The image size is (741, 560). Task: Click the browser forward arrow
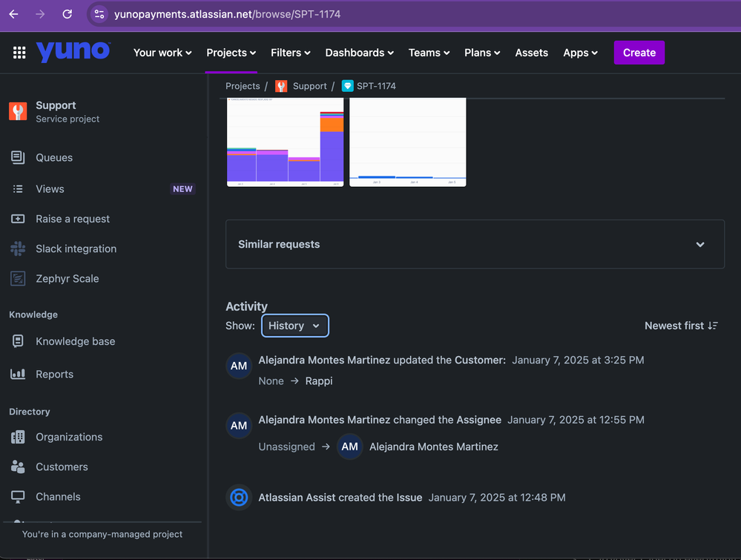tap(40, 14)
